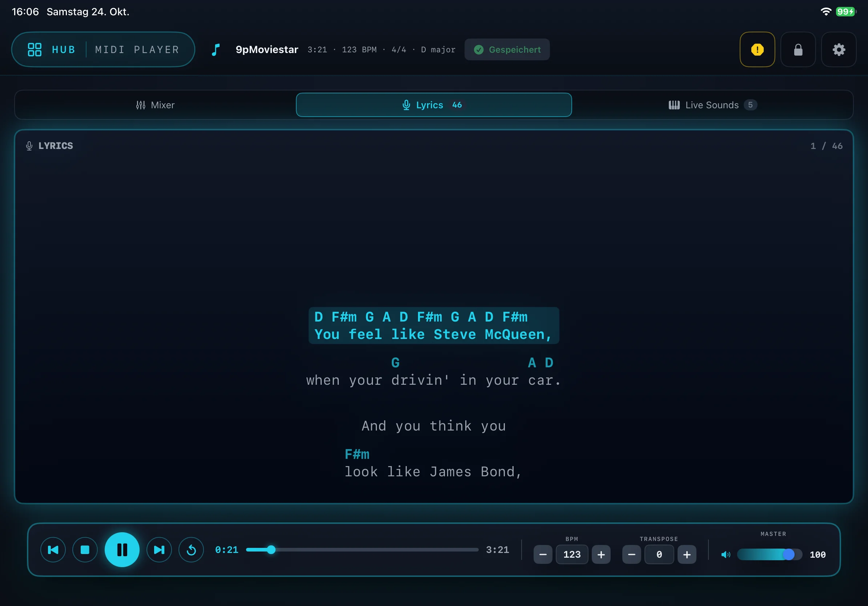Click the highlighted lyric line Steve McQueen
The width and height of the screenshot is (868, 606).
coord(434,325)
